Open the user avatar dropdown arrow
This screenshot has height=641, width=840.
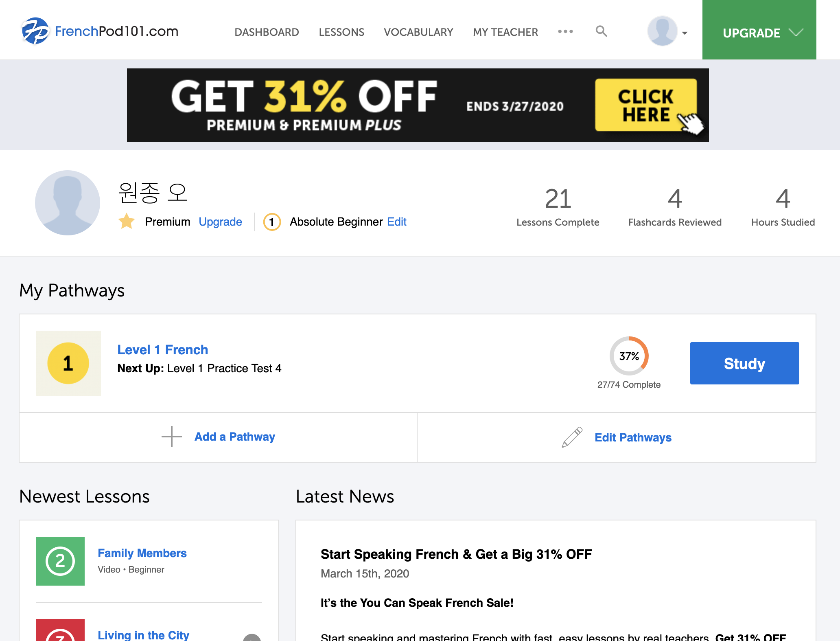[685, 33]
